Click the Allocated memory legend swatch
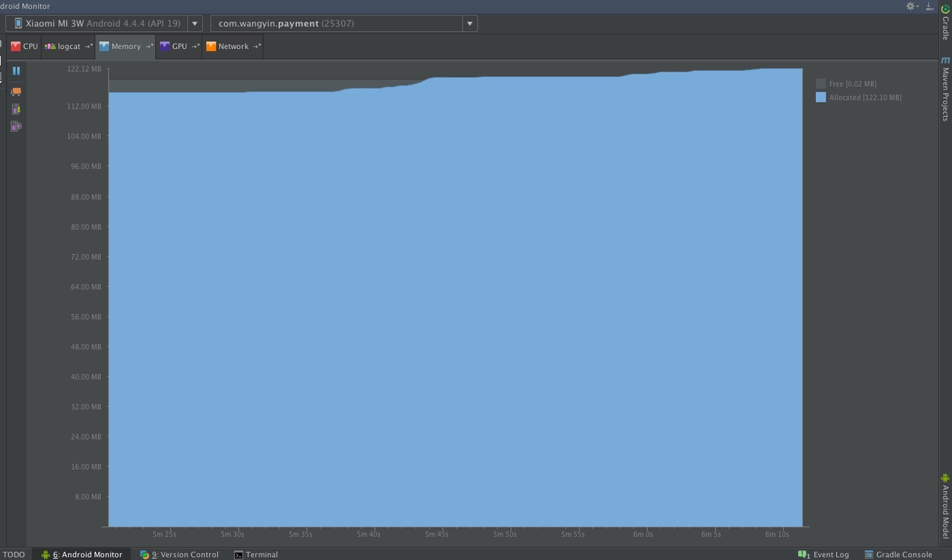 pos(821,97)
